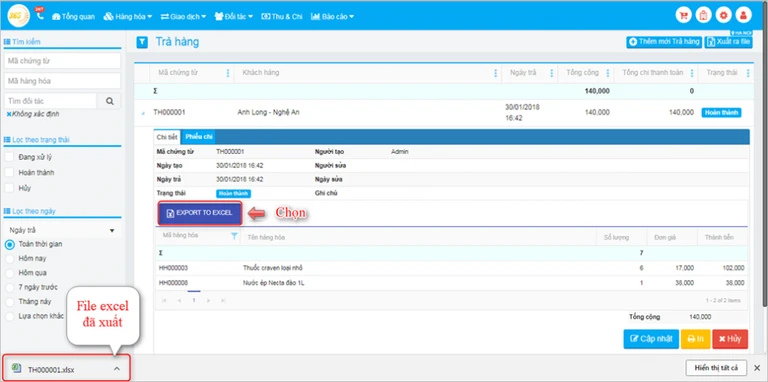Viewport: 768px width, 382px height.
Task: Open the clipboard icon in top bar
Action: 703,16
